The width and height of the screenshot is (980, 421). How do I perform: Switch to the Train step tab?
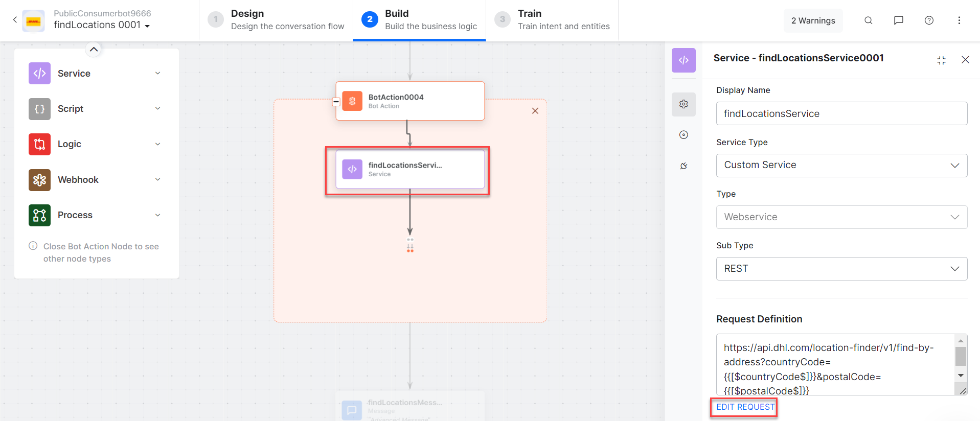pos(552,20)
